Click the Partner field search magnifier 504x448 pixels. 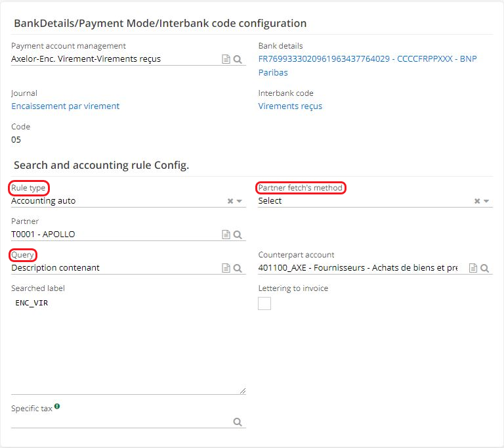click(x=238, y=235)
